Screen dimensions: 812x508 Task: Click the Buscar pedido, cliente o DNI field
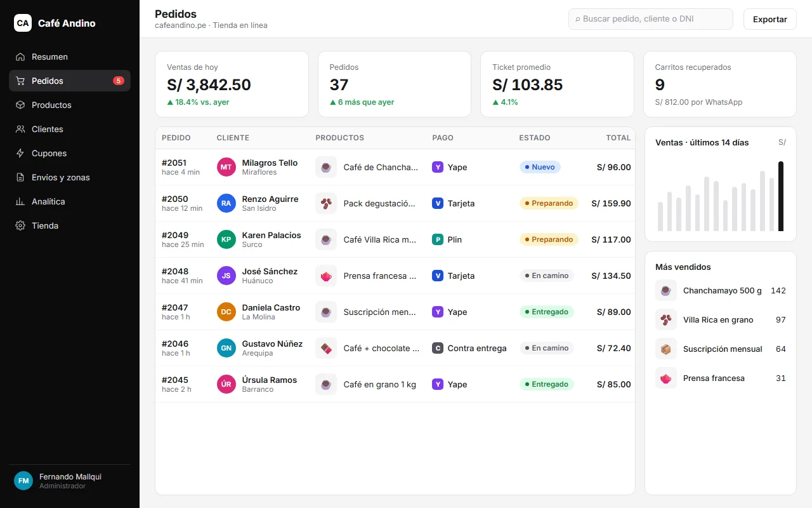(651, 19)
